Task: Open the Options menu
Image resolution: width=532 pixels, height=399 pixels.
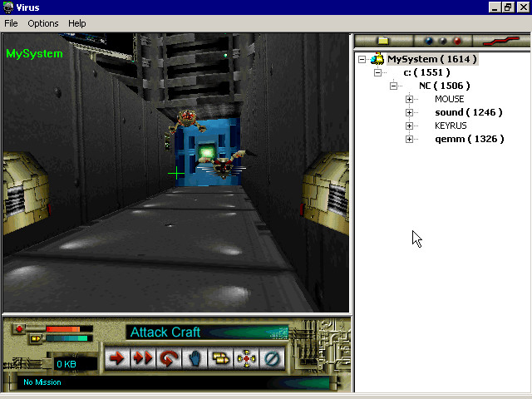Action: [43, 23]
